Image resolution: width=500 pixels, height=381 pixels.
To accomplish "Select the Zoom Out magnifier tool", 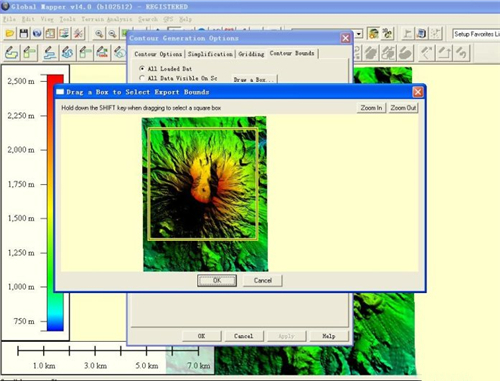I will (x=113, y=33).
